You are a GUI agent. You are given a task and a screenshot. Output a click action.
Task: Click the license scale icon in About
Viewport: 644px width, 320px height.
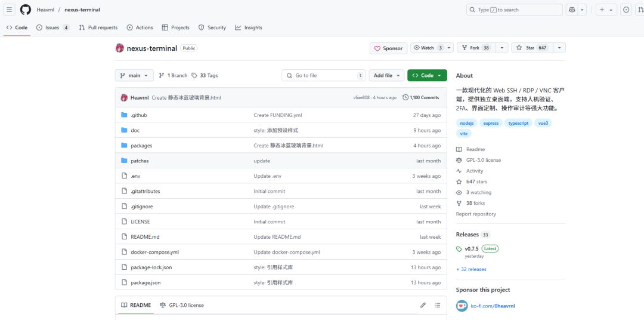point(459,160)
